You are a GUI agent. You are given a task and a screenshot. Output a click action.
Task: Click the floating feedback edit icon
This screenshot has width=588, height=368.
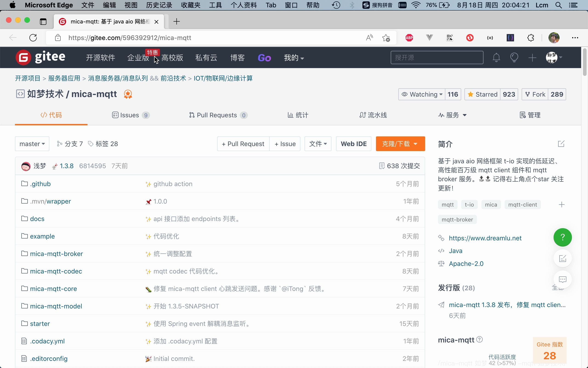click(563, 258)
